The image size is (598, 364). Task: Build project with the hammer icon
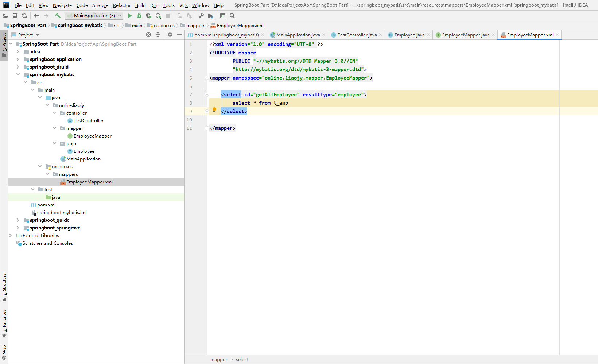pyautogui.click(x=58, y=16)
